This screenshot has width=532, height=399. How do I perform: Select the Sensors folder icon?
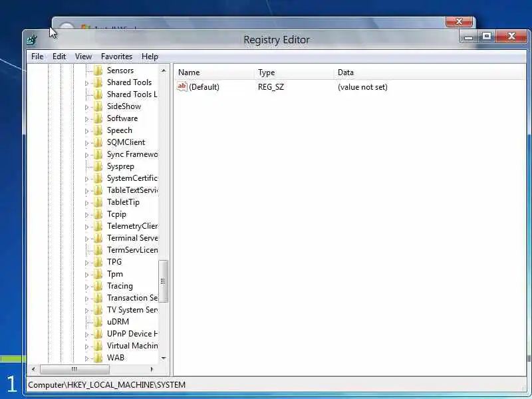(98, 70)
